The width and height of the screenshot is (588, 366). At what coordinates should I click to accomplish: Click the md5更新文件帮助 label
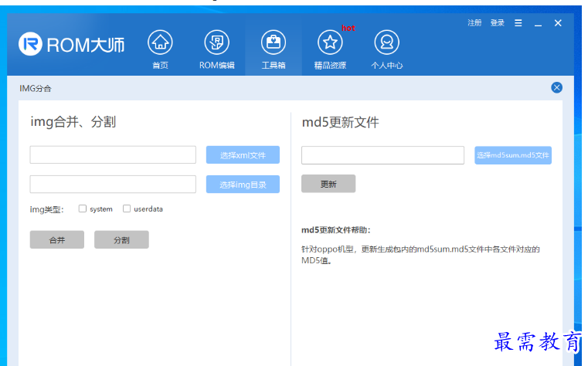(x=336, y=230)
